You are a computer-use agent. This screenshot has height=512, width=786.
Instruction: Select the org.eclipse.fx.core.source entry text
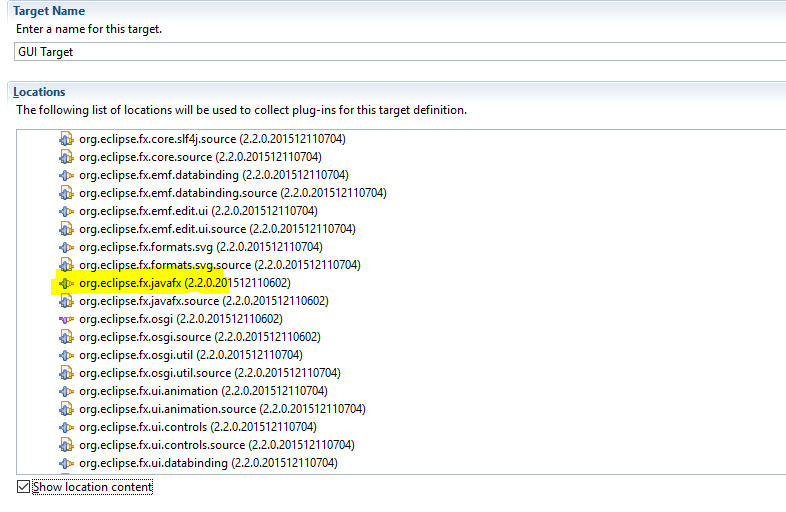(x=200, y=157)
